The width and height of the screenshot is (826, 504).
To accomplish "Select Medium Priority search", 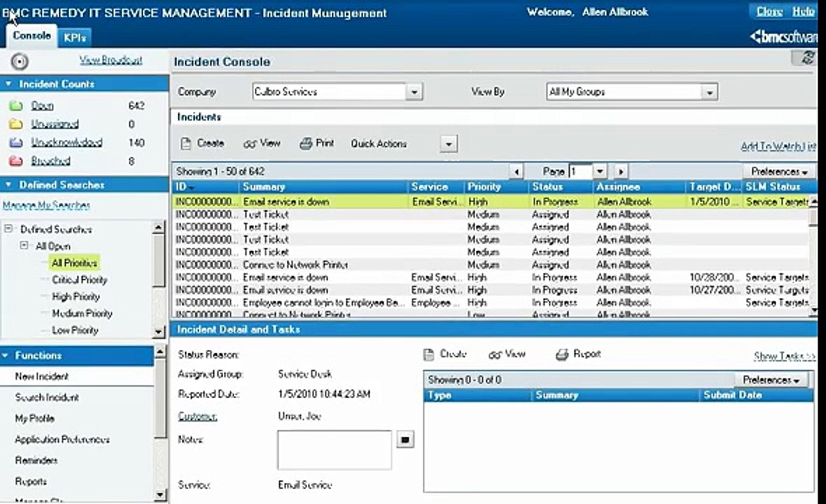I will tap(82, 313).
